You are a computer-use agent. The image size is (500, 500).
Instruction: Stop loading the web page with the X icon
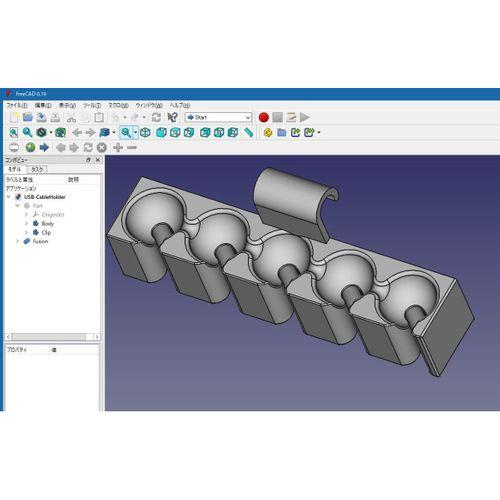tap(102, 147)
